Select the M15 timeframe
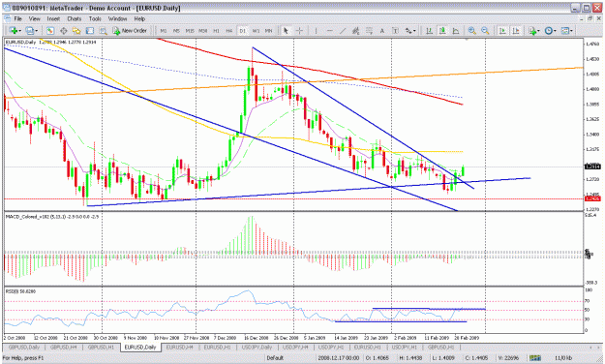 click(190, 30)
